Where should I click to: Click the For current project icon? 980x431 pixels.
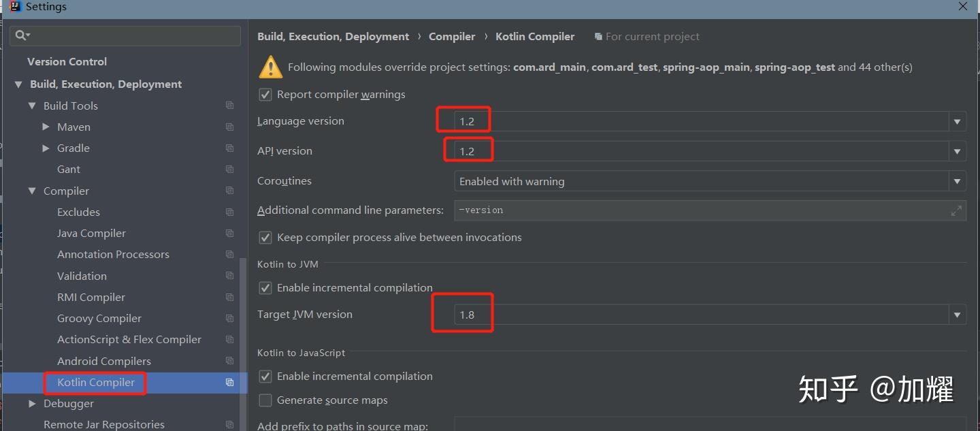(598, 37)
